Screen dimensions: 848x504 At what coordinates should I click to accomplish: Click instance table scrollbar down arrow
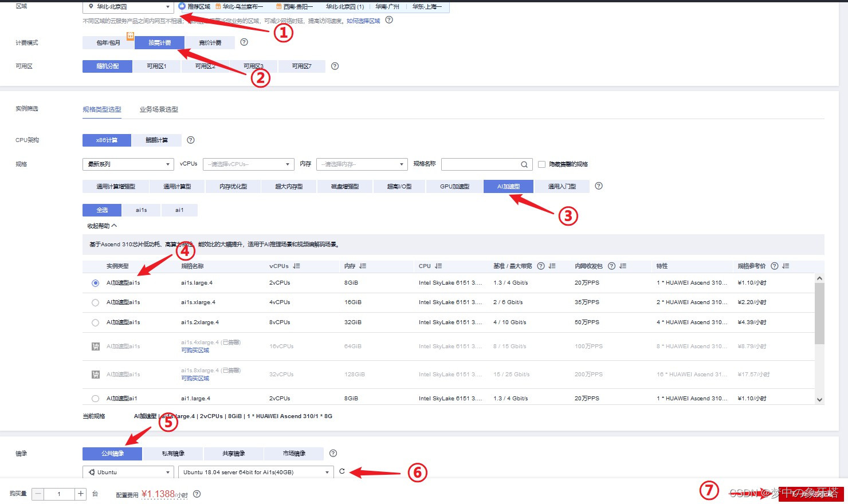click(x=819, y=400)
